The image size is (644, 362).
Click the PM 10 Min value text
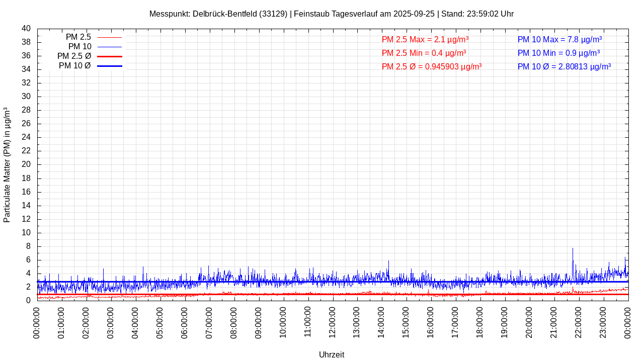pos(558,53)
